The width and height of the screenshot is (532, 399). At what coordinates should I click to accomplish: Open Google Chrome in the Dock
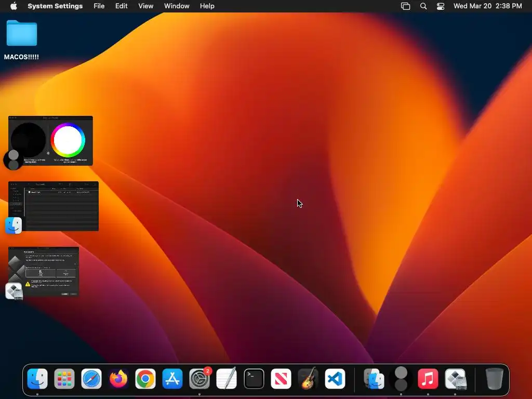145,379
